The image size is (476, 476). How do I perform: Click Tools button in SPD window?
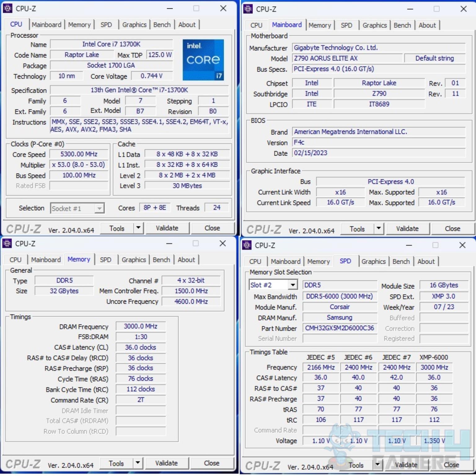[356, 465]
